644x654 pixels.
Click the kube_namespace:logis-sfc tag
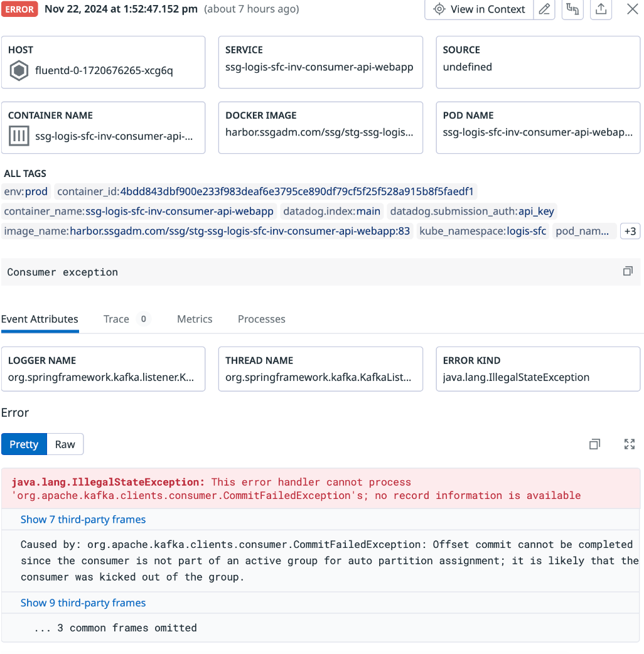pos(483,231)
